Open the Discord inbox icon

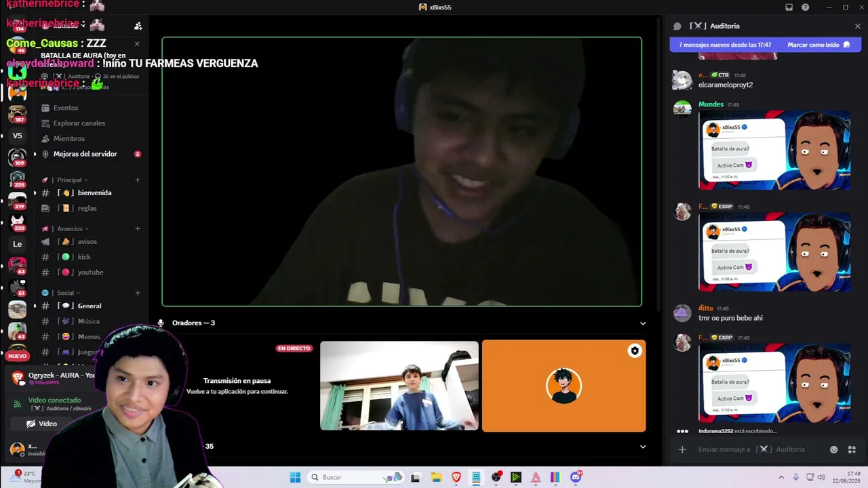click(x=789, y=7)
